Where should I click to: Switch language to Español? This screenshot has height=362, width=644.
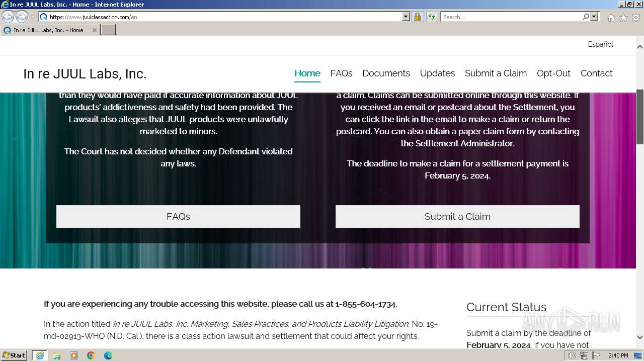(x=600, y=44)
